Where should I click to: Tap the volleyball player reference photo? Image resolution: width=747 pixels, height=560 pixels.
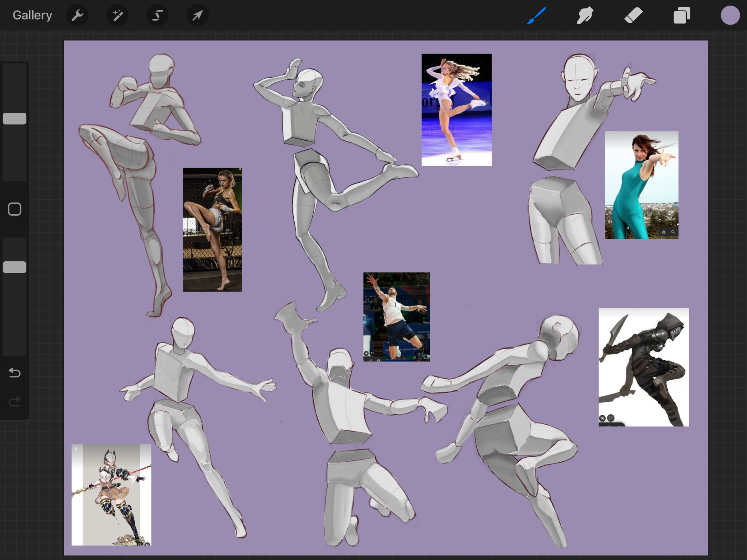(397, 317)
